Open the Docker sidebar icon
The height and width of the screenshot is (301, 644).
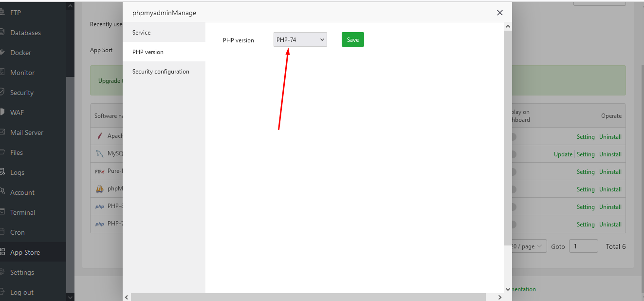(2, 53)
